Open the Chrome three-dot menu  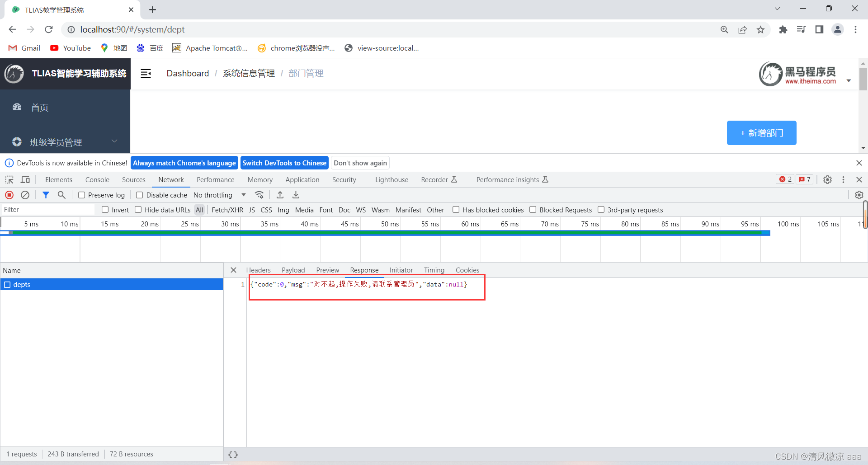coord(855,29)
